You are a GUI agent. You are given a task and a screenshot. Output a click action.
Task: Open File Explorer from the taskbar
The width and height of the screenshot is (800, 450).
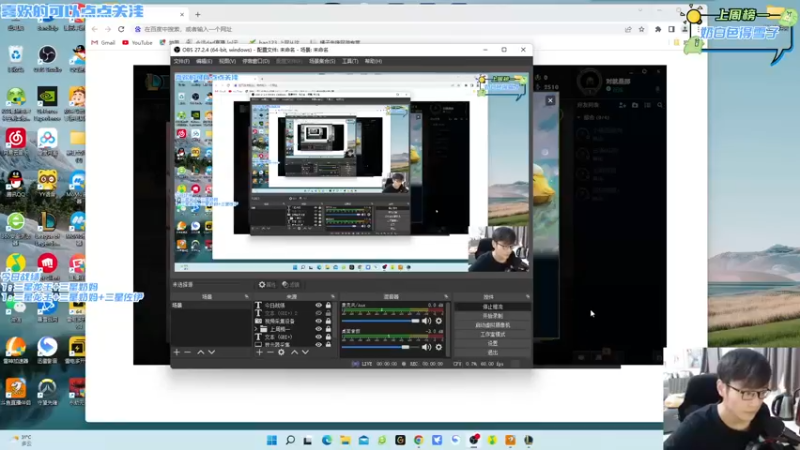point(345,440)
